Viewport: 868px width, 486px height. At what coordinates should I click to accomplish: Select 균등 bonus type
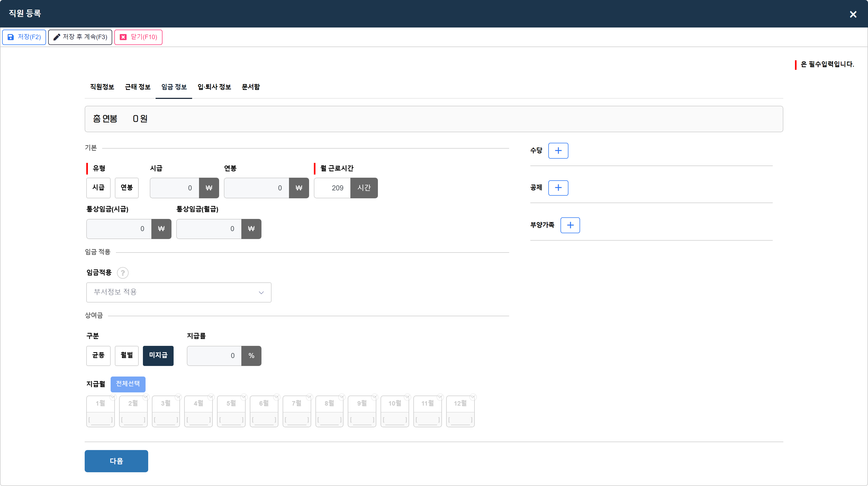[98, 356]
